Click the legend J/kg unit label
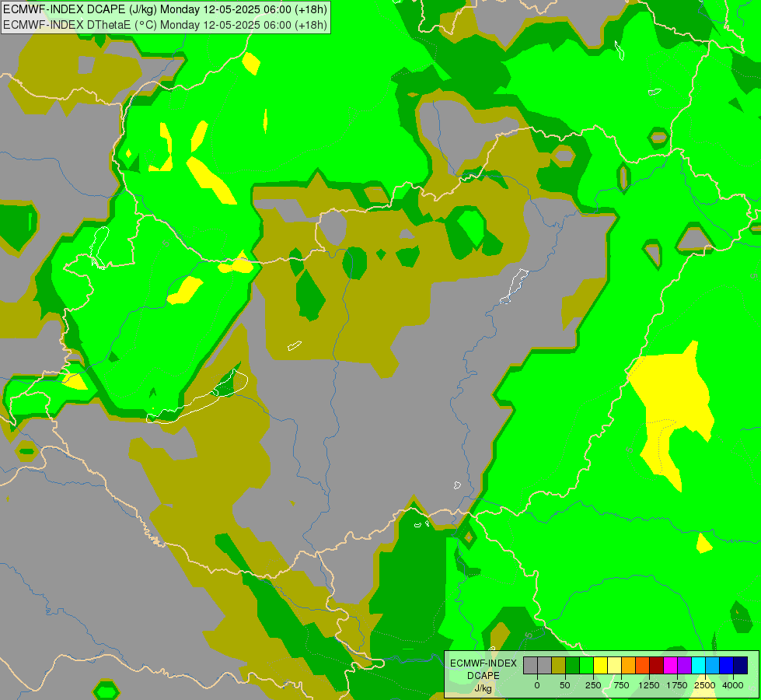This screenshot has width=761, height=700. [483, 688]
